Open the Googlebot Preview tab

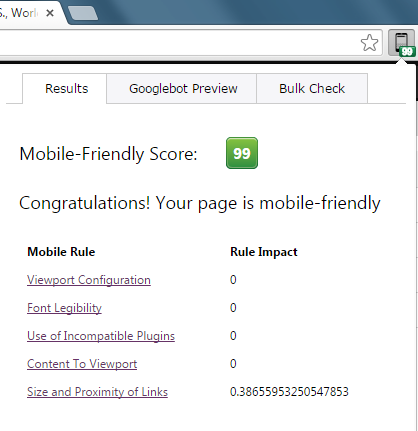coord(182,89)
